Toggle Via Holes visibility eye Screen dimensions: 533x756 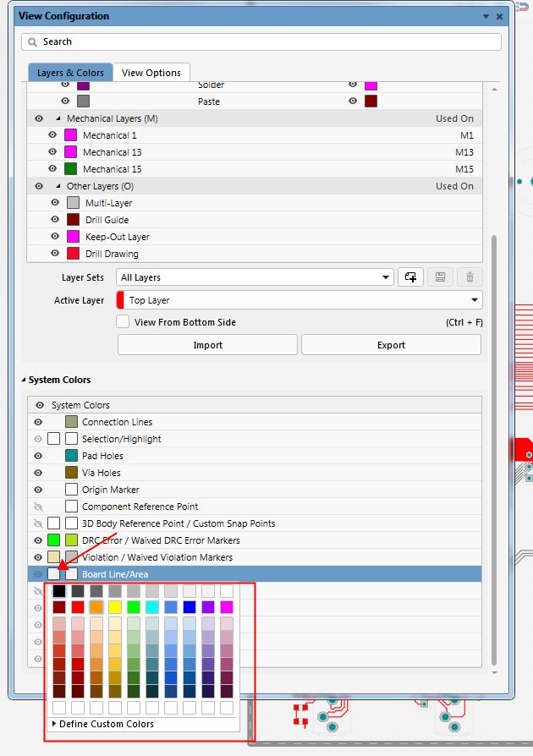tap(38, 473)
